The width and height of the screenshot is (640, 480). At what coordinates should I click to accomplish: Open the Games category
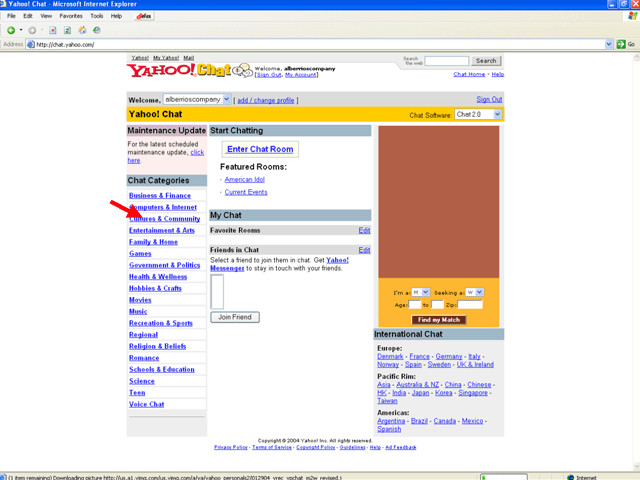[140, 253]
